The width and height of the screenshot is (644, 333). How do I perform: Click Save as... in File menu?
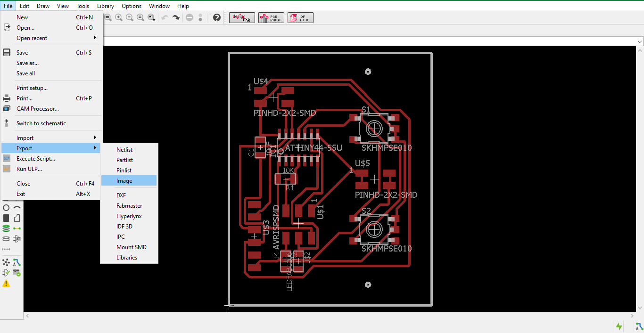point(51,63)
